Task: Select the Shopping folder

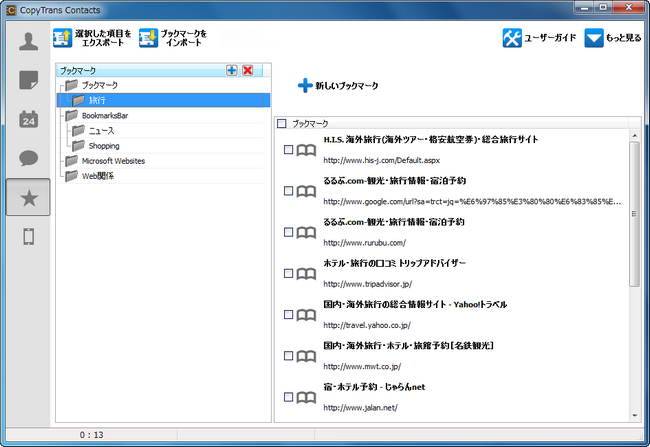Action: pos(104,146)
